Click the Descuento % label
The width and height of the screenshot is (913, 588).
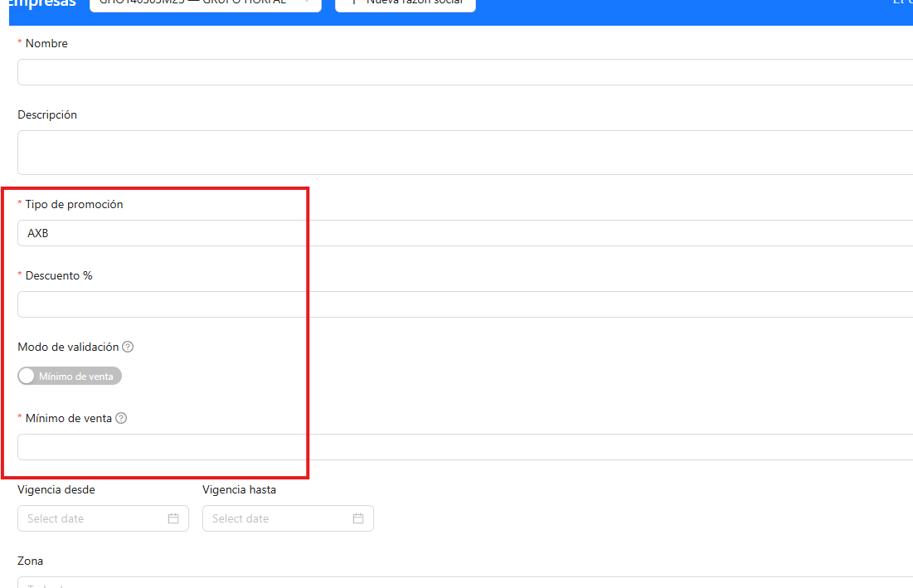59,275
